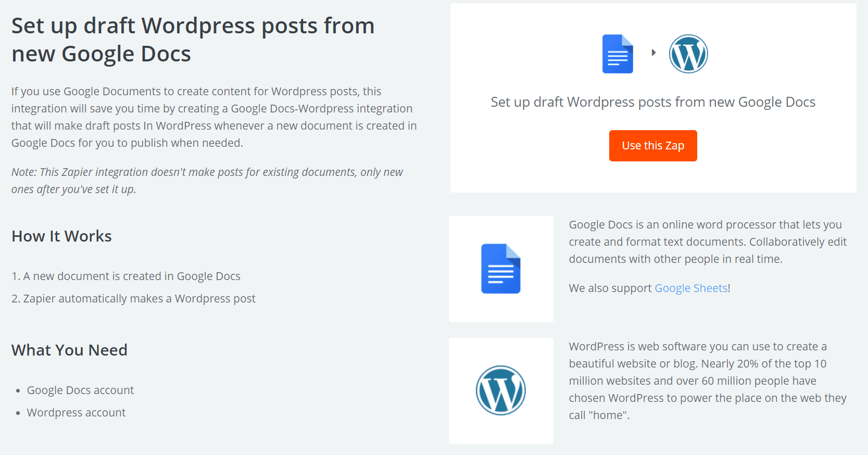Click the Google Docs account bullet

tap(80, 390)
